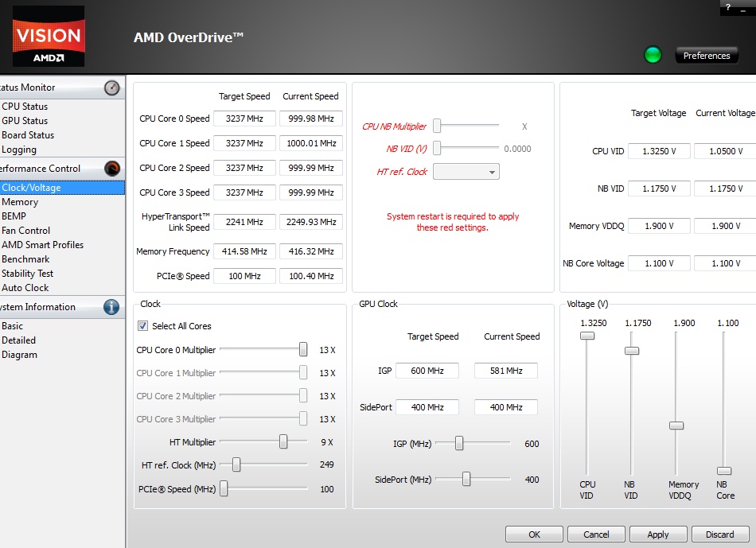Click CPU Core 0 target speed field
Viewport: 756px width, 548px height.
pyautogui.click(x=244, y=119)
